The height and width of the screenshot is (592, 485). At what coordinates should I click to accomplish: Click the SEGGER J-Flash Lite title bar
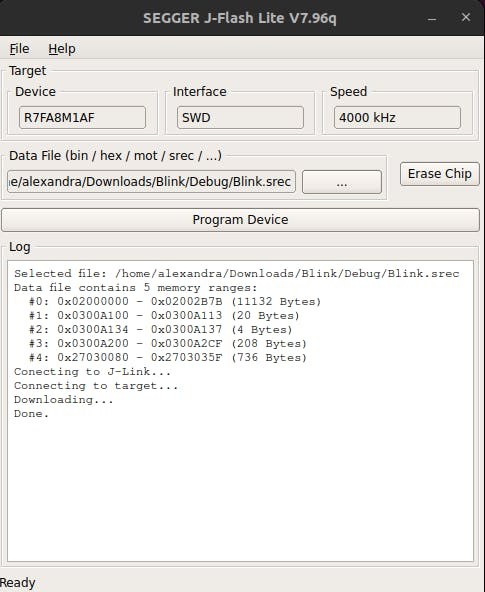[240, 18]
